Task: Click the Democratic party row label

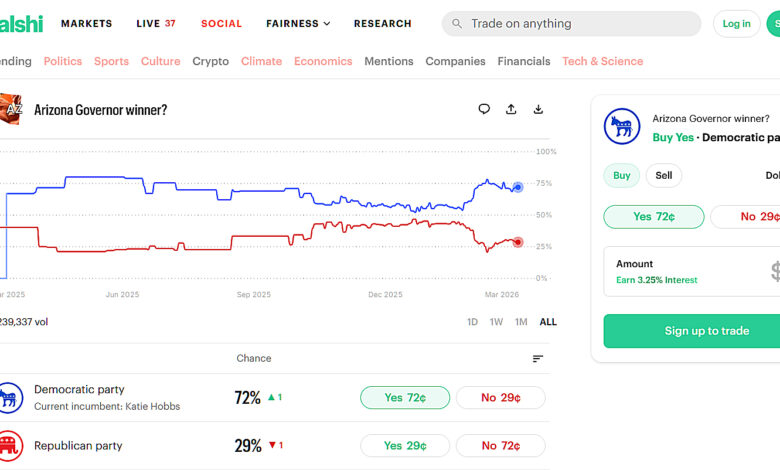Action: (x=79, y=389)
